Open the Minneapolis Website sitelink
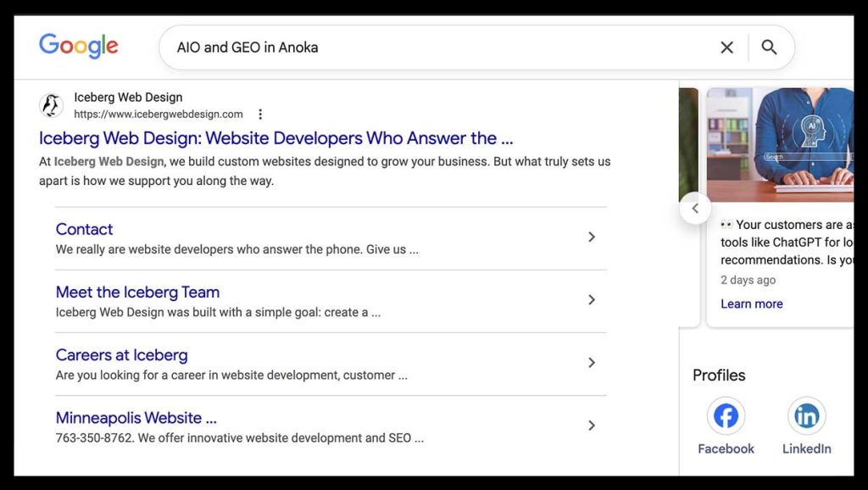This screenshot has width=868, height=490. click(x=136, y=417)
